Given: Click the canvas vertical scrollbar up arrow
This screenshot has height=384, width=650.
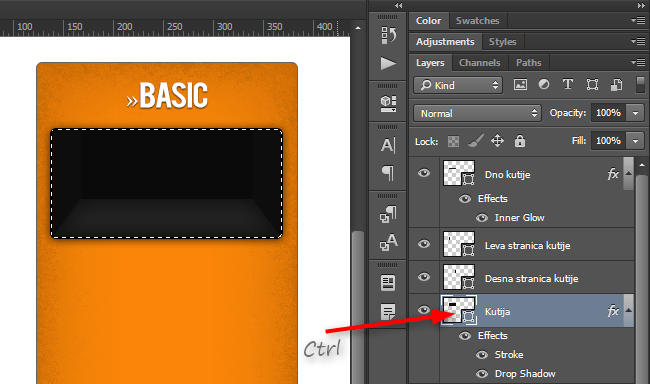Looking at the screenshot, I should pyautogui.click(x=358, y=28).
